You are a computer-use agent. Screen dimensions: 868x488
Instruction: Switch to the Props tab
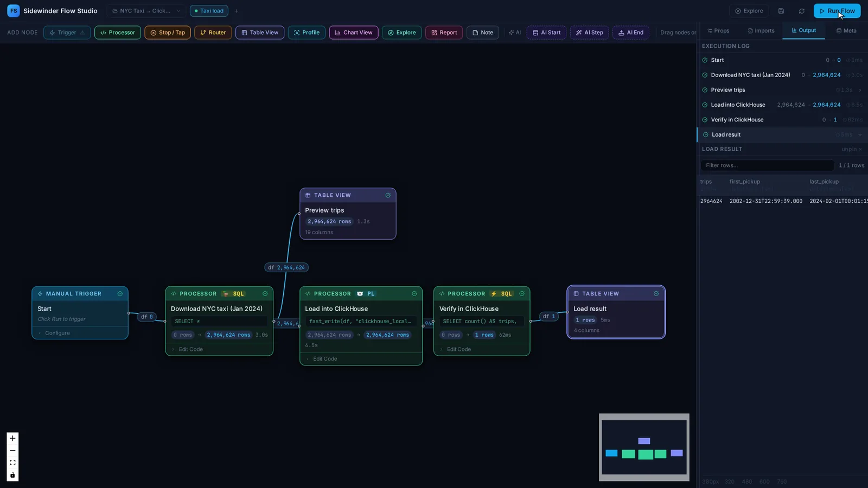718,31
